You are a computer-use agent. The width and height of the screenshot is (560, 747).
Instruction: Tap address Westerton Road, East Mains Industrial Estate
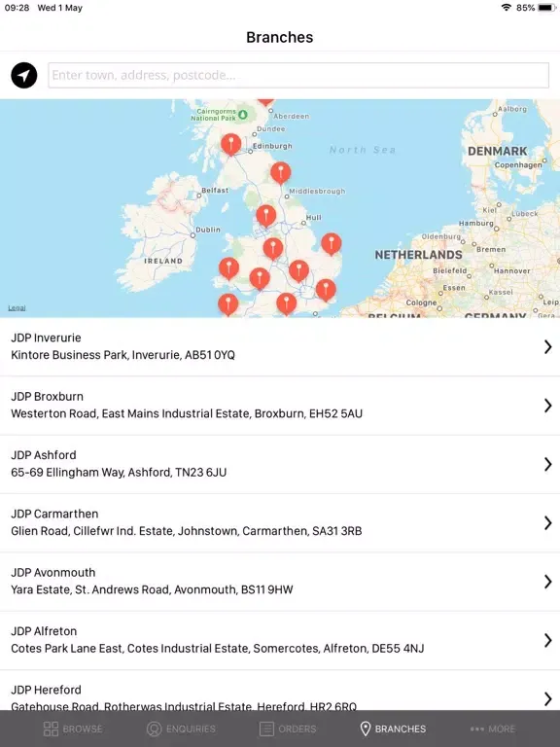coord(187,413)
